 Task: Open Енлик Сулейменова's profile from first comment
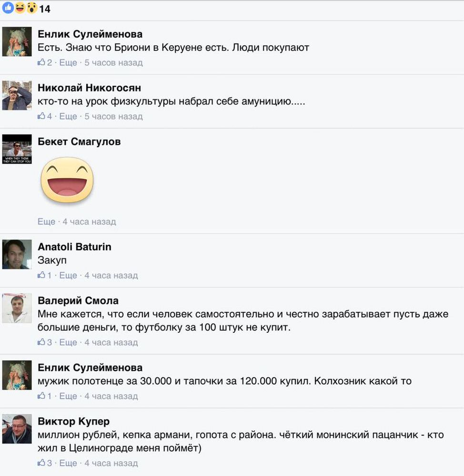tap(90, 34)
